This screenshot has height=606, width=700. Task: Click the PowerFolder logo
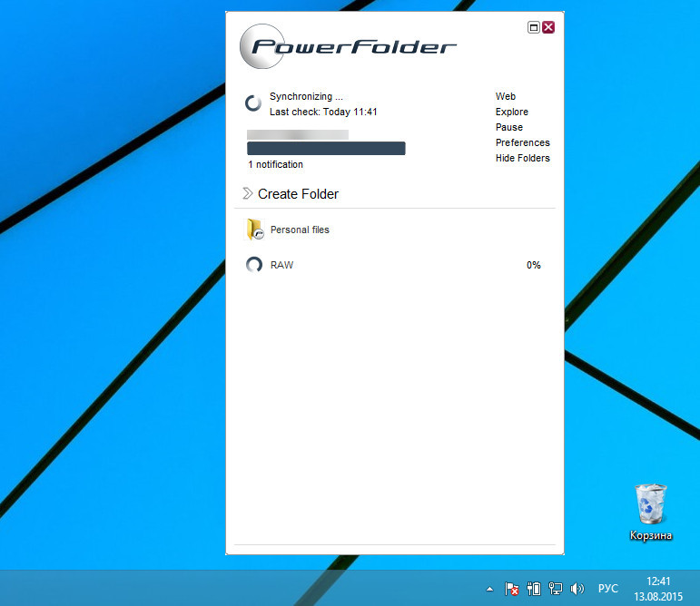pos(348,46)
